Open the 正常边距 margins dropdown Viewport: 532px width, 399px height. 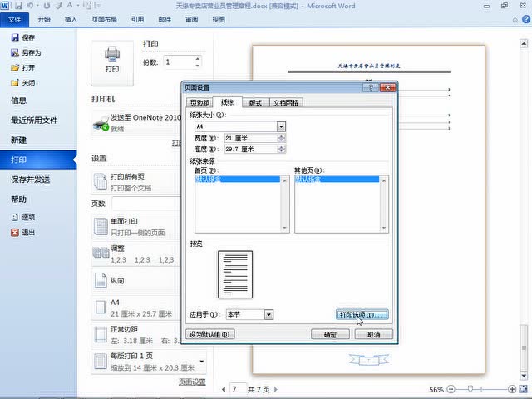point(136,334)
